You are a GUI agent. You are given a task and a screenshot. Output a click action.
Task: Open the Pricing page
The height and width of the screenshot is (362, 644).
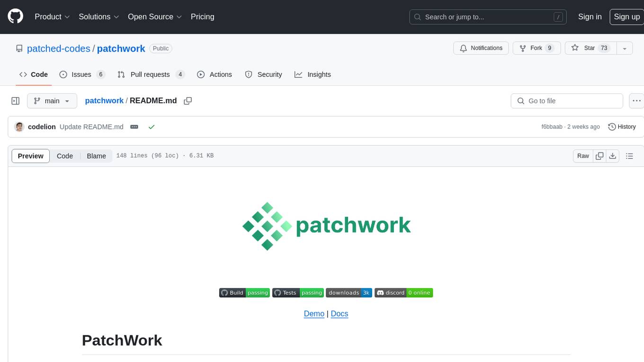pos(202,17)
